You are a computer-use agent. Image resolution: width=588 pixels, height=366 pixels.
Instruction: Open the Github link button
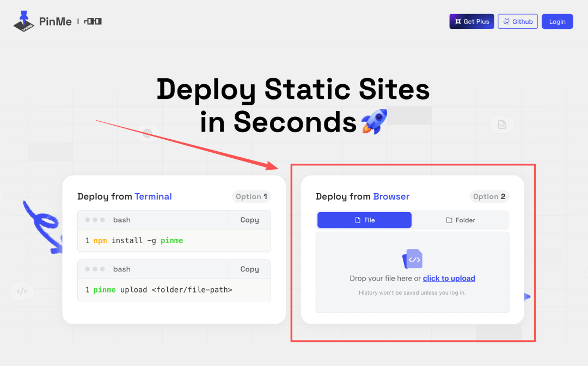(x=518, y=21)
